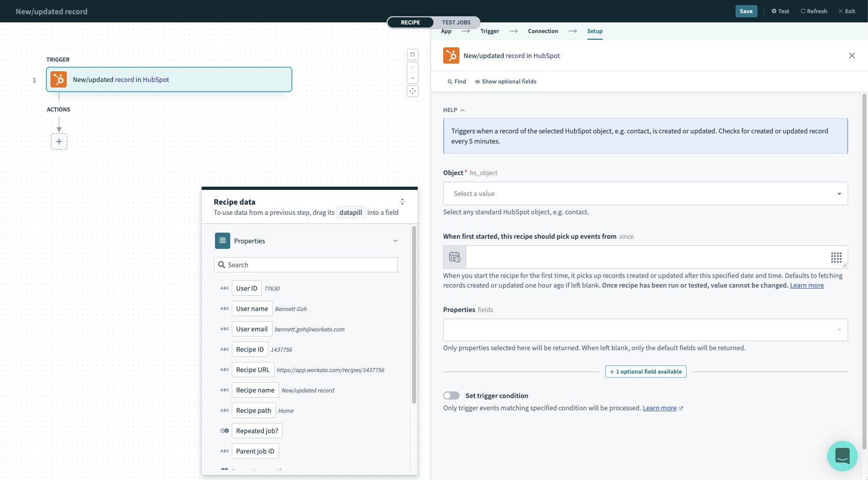Viewport: 868px width, 480px height.
Task: Click the Learn more link about trigger conditions
Action: 659,407
